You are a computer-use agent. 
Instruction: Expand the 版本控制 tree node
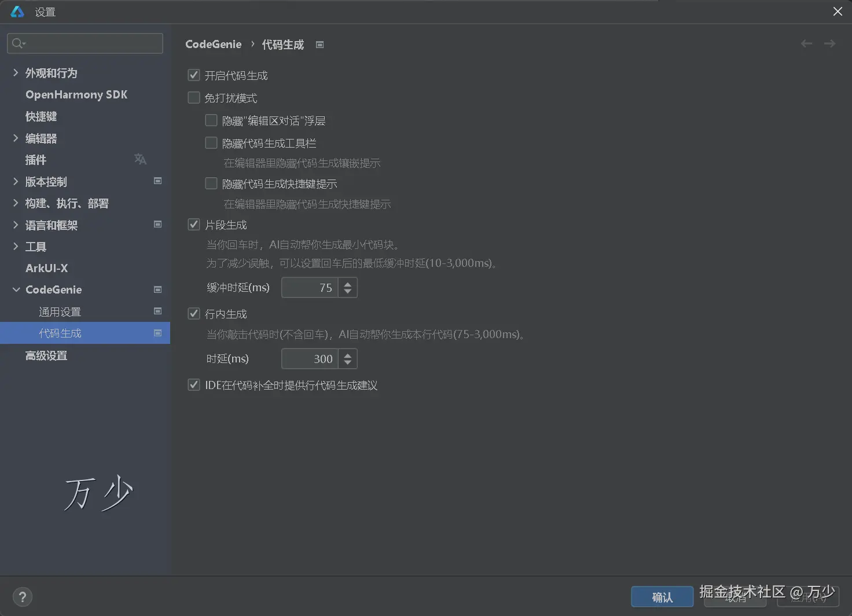pyautogui.click(x=16, y=182)
